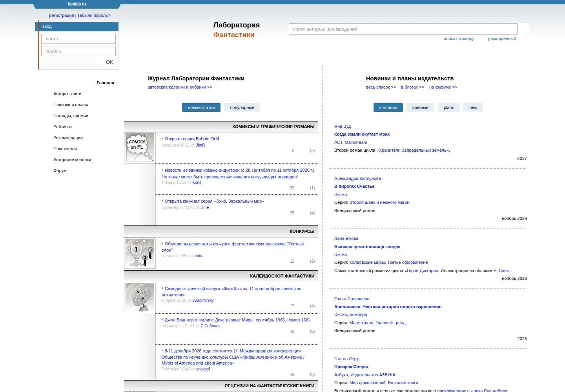
Task: Open article on Джон Браннер о Филипе Дике
Action: point(237,320)
